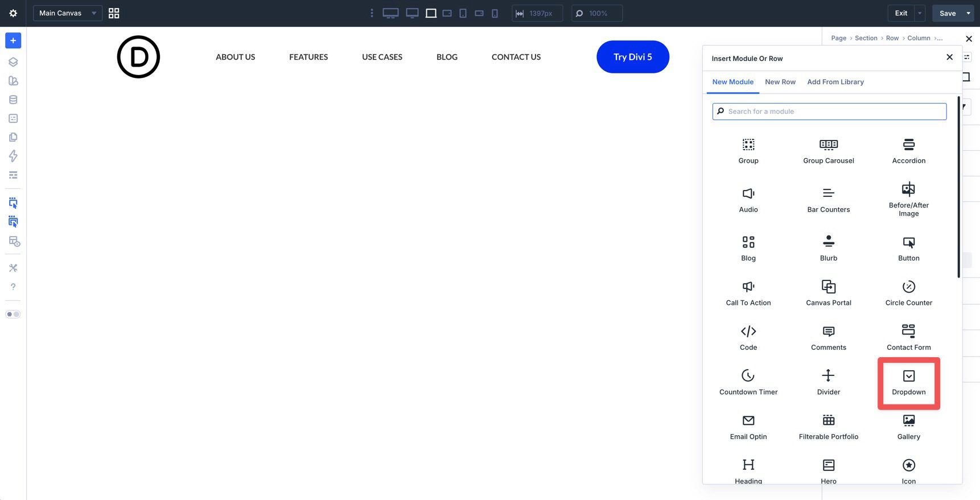The width and height of the screenshot is (980, 500).
Task: Select the mobile phone breakpoint icon
Action: point(495,13)
